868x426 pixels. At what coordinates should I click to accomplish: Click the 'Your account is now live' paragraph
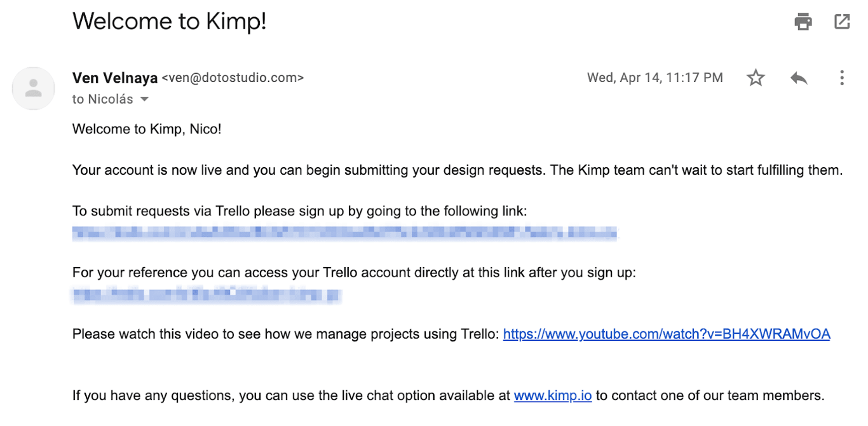click(x=457, y=170)
